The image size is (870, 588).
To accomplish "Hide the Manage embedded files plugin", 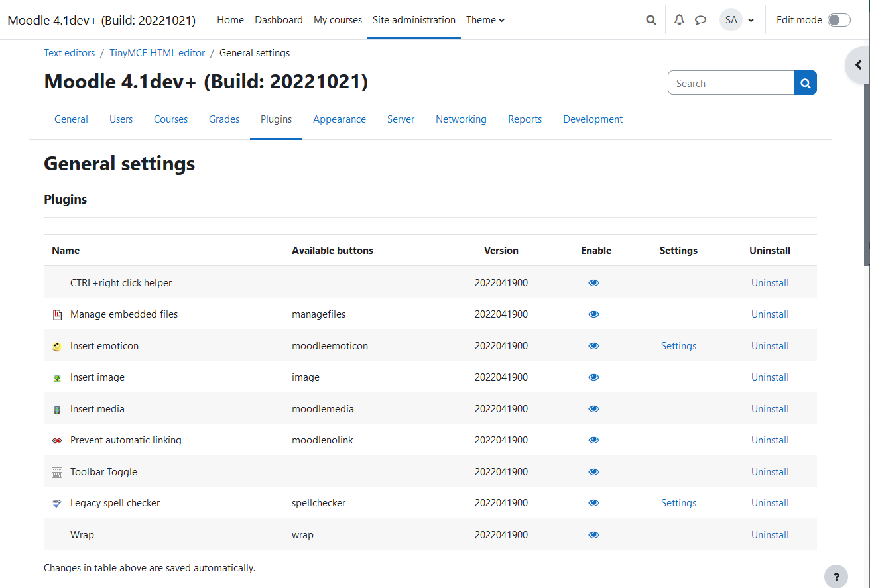I will [x=593, y=314].
